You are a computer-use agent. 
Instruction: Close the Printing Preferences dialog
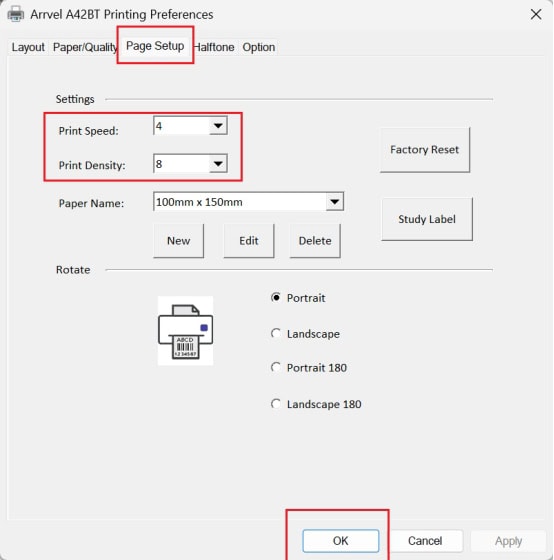pos(536,15)
